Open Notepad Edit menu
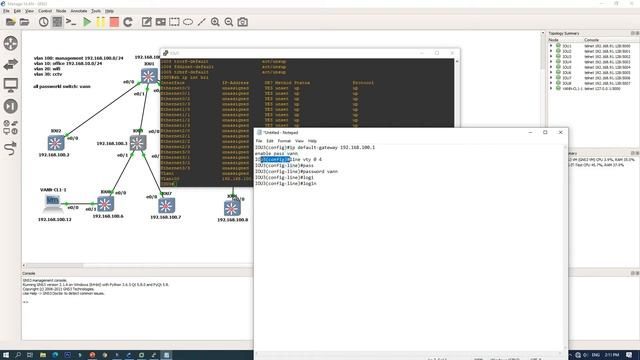This screenshot has height=360, width=640. point(270,141)
